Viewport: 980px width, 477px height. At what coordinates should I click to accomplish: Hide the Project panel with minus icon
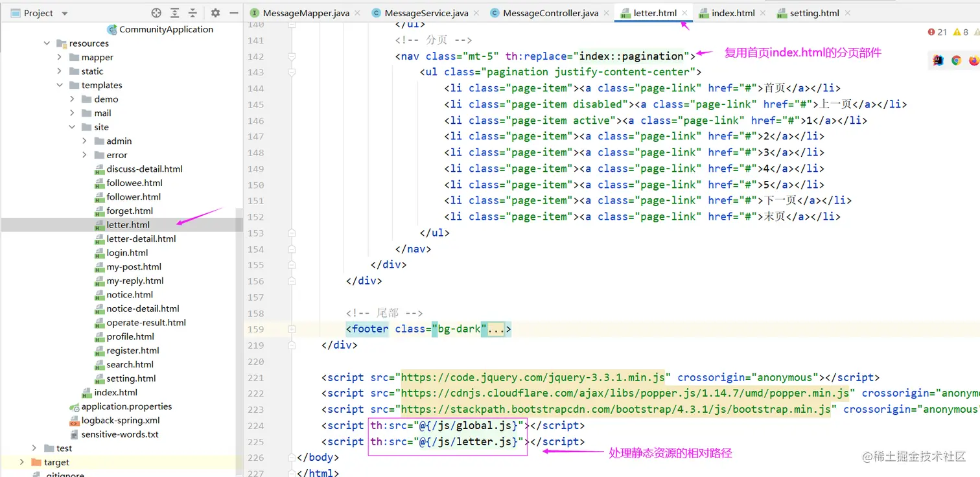[x=233, y=13]
